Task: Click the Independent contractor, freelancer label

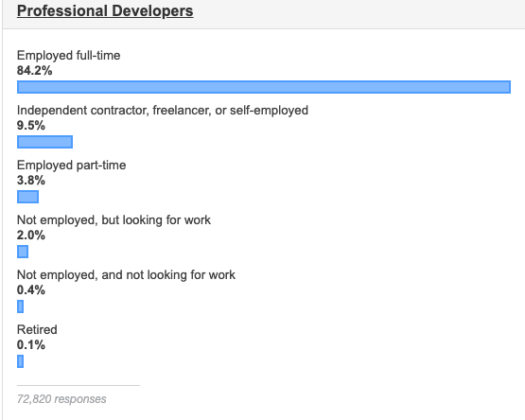Action: click(x=163, y=111)
